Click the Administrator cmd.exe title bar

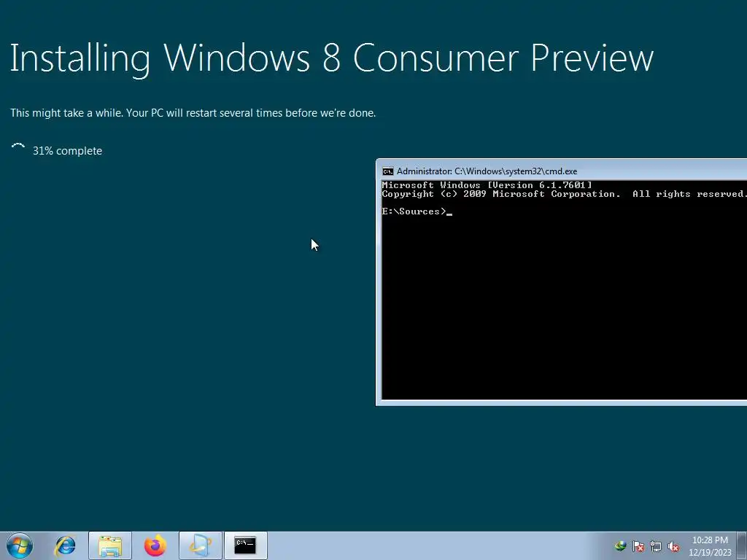[x=562, y=171]
